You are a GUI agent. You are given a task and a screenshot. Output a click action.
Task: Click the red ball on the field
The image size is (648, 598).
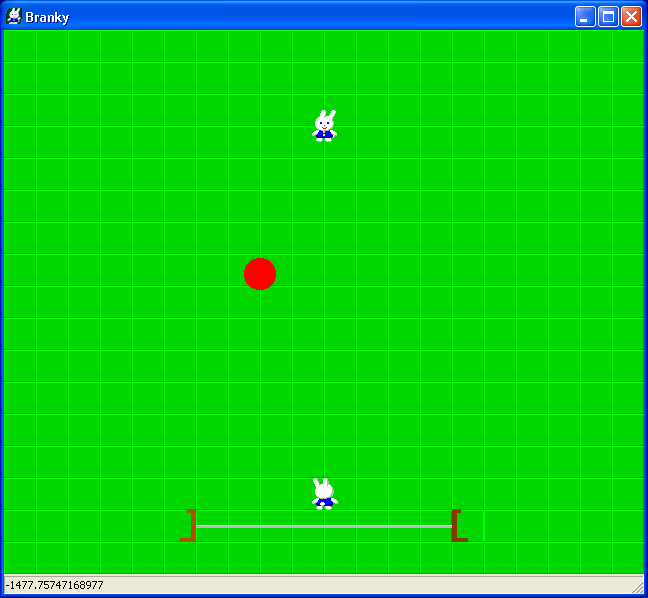click(260, 274)
